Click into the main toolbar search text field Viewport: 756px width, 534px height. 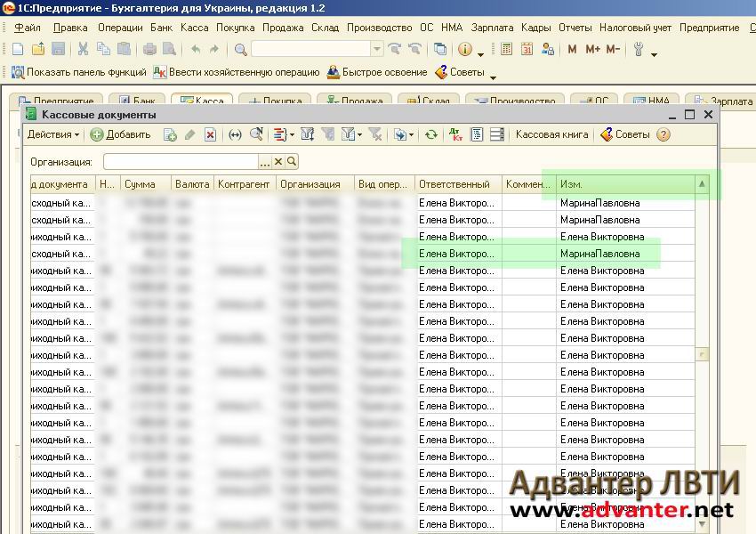[x=311, y=49]
